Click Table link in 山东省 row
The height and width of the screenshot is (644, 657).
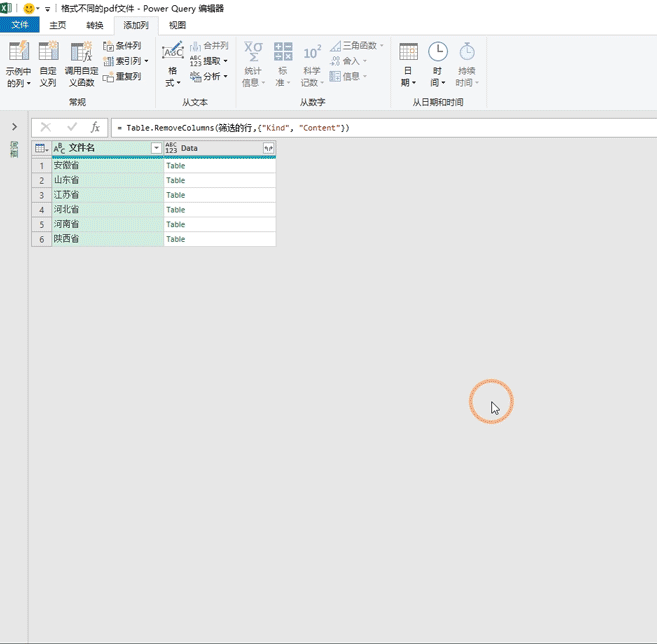click(x=176, y=181)
